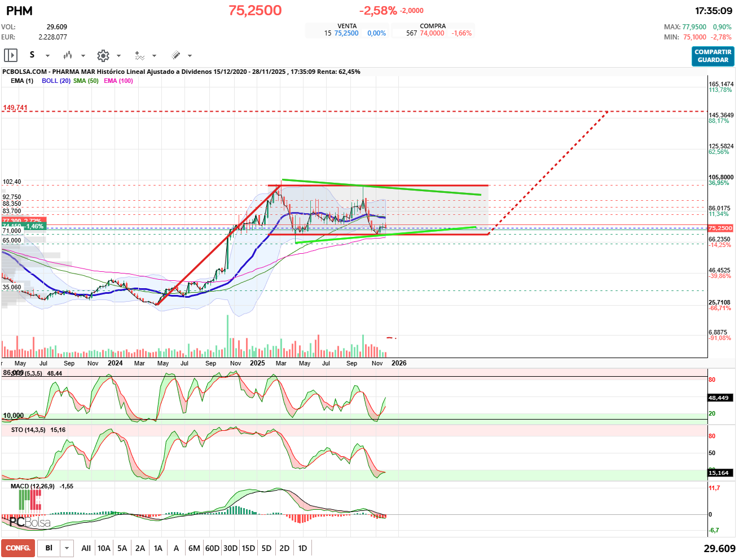The image size is (743, 560).
Task: Expand the BI selector dropdown arrow
Action: (x=67, y=548)
